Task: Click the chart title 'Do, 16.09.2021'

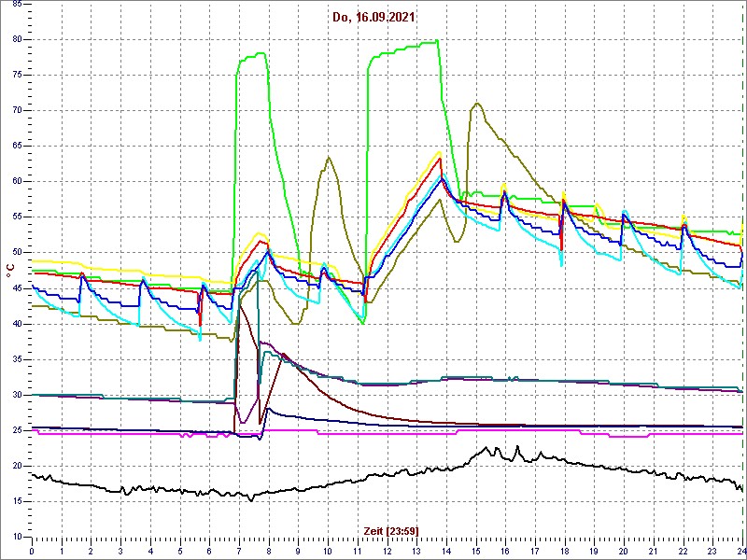Action: pyautogui.click(x=374, y=18)
